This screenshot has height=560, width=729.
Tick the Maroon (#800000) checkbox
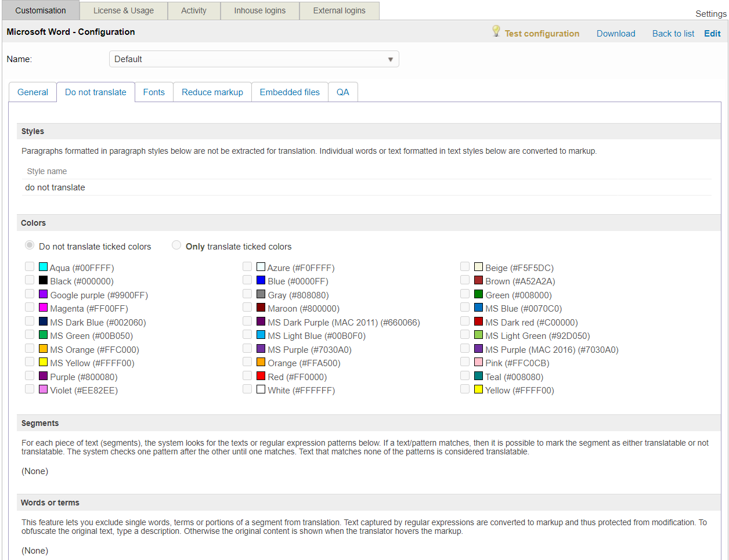point(247,307)
